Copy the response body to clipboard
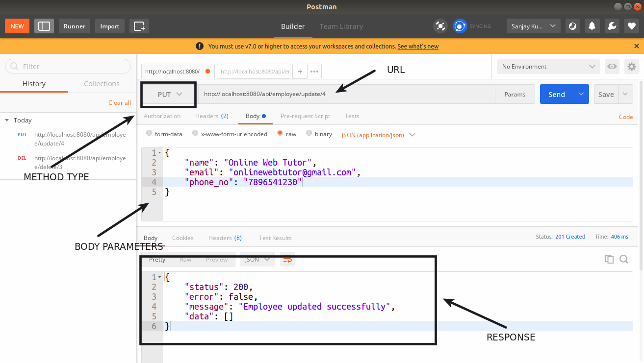The width and height of the screenshot is (644, 363). [x=609, y=259]
